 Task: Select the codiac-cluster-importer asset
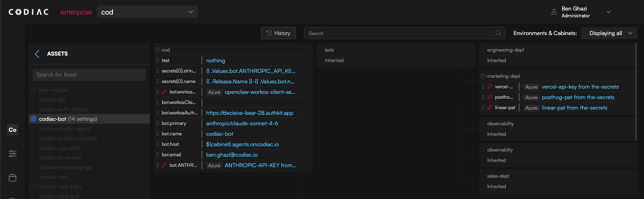pyautogui.click(x=68, y=138)
